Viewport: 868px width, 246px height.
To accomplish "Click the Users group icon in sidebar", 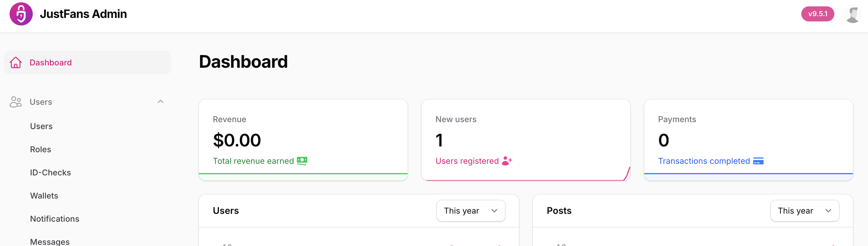I will [15, 102].
